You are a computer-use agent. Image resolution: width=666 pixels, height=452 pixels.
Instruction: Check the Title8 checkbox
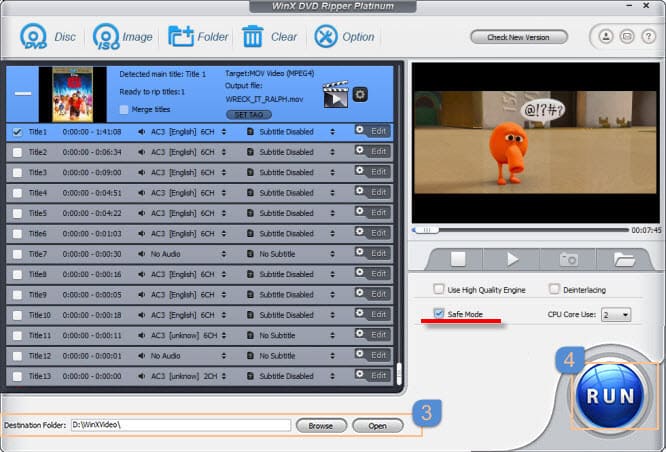pyautogui.click(x=17, y=274)
